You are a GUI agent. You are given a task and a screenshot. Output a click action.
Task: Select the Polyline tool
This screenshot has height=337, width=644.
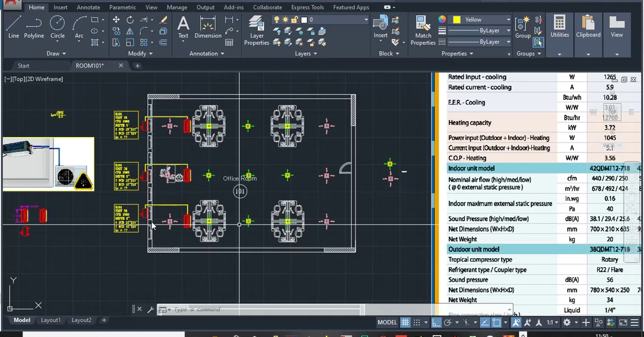34,27
